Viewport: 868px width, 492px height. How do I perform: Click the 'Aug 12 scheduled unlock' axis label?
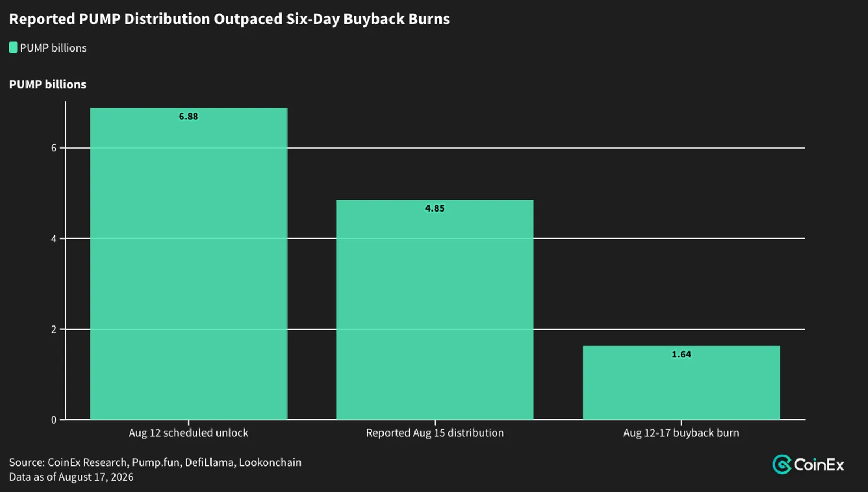coord(188,433)
